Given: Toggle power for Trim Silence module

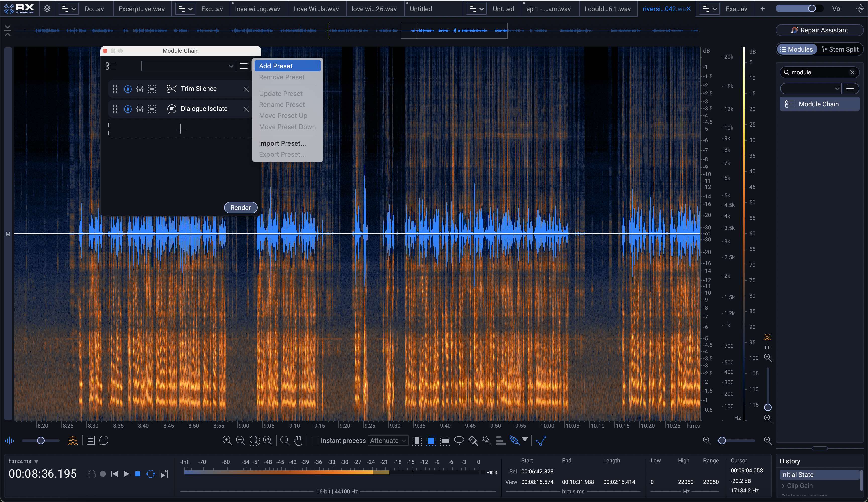Looking at the screenshot, I should pyautogui.click(x=127, y=89).
